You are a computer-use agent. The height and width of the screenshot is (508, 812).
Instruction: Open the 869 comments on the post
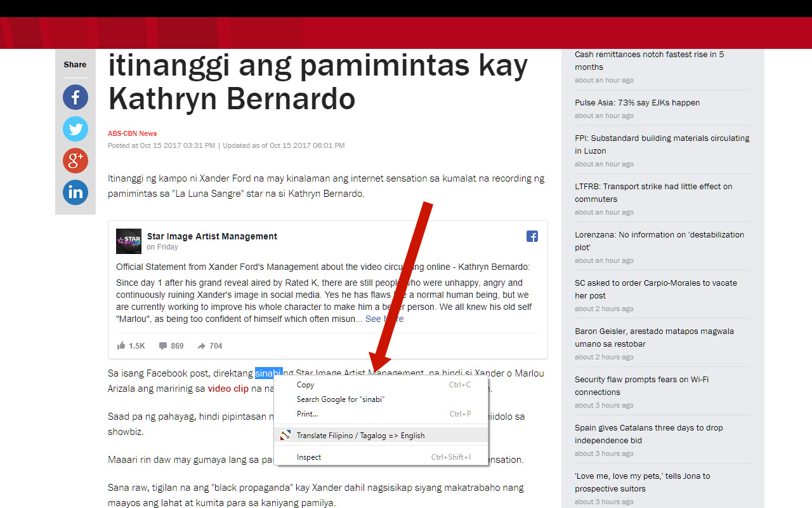[171, 345]
